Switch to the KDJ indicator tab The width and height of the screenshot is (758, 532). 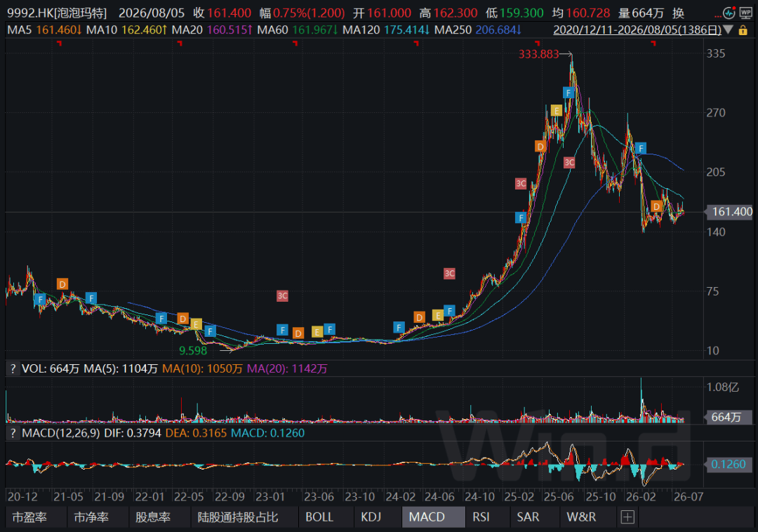click(x=371, y=517)
